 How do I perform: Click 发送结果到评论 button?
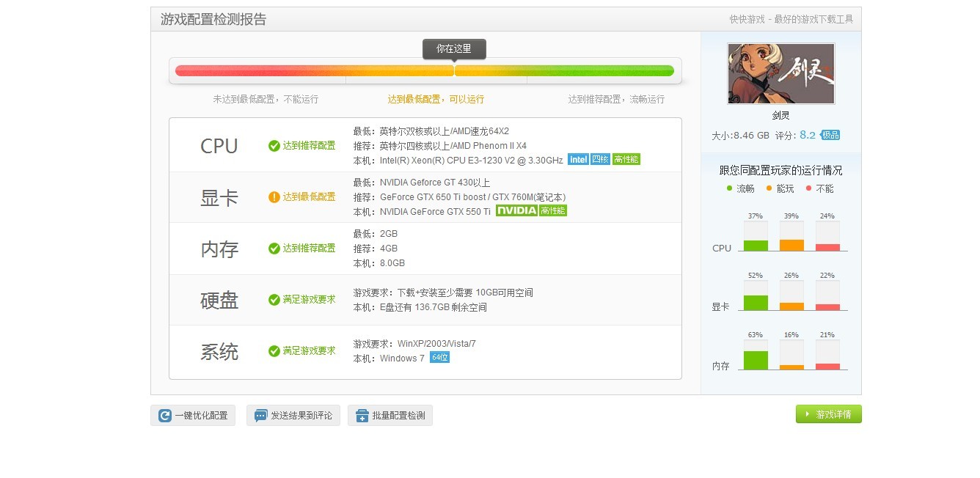(293, 415)
